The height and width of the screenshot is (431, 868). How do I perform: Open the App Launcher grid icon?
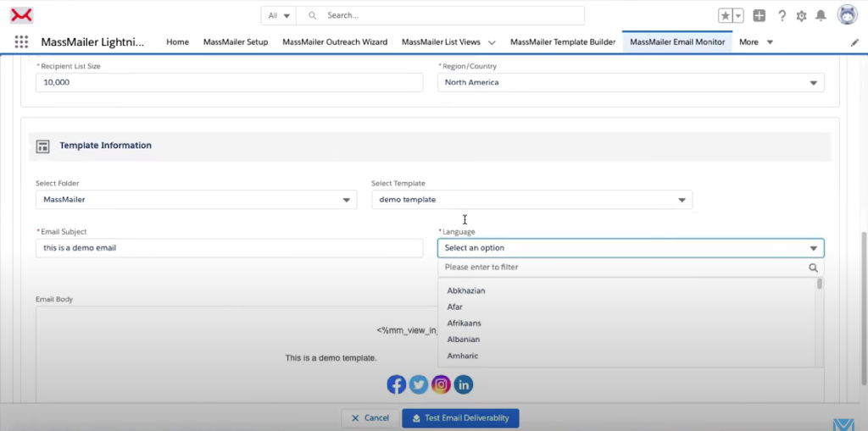(21, 42)
